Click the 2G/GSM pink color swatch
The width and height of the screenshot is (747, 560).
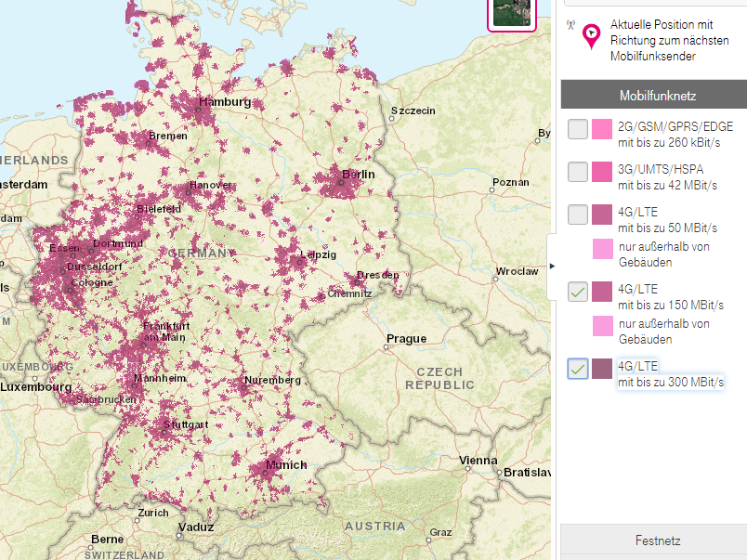point(602,129)
